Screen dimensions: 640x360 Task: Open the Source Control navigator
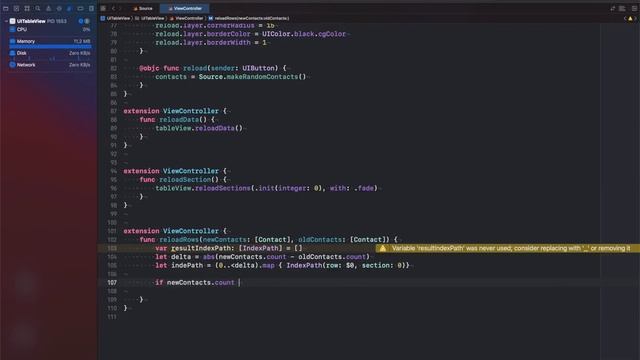coord(16,8)
